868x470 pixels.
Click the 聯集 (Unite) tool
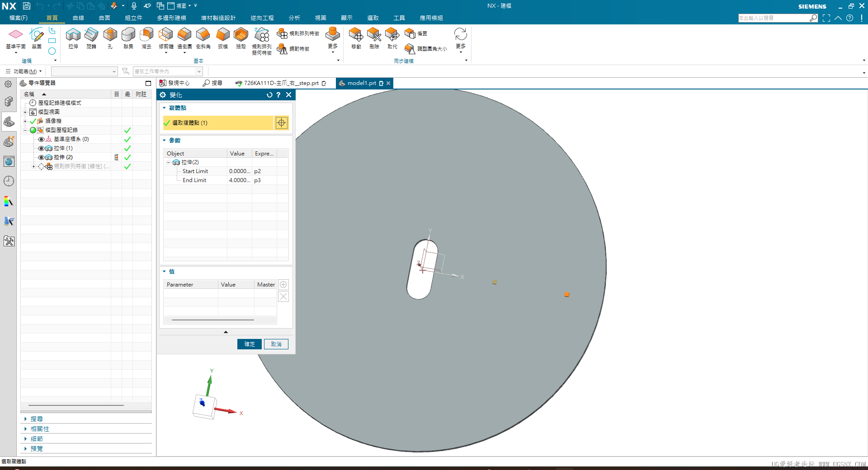tap(128, 38)
